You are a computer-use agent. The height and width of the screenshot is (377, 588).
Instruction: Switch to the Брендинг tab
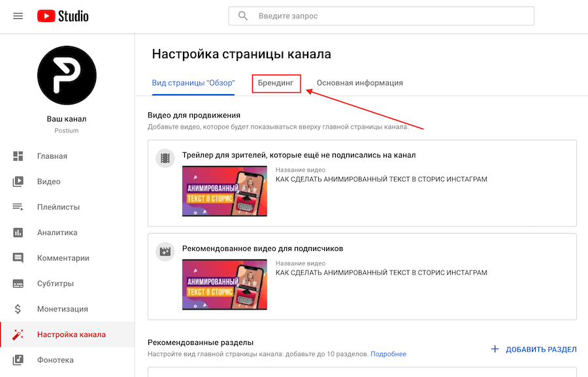[x=276, y=84]
